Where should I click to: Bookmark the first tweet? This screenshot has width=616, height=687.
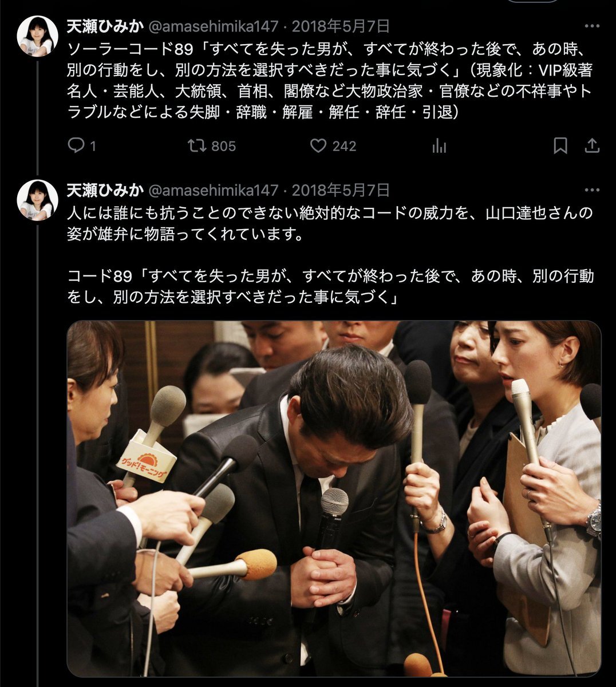pos(560,146)
